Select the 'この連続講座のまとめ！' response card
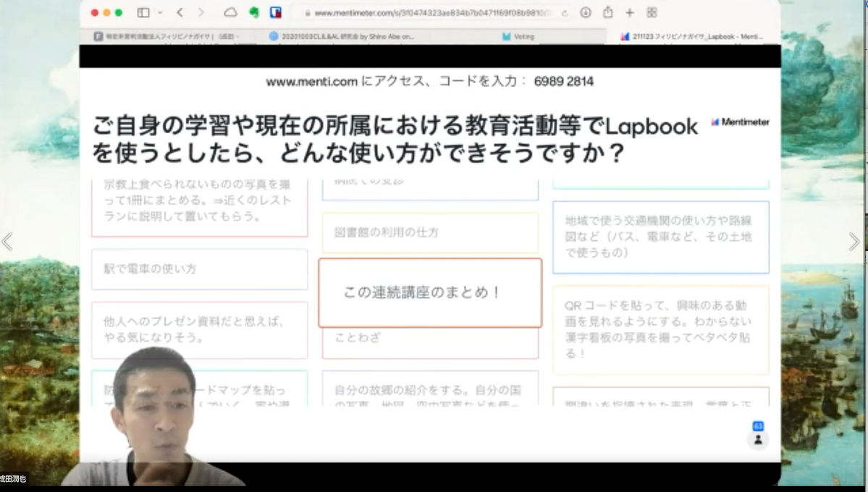 (x=430, y=292)
